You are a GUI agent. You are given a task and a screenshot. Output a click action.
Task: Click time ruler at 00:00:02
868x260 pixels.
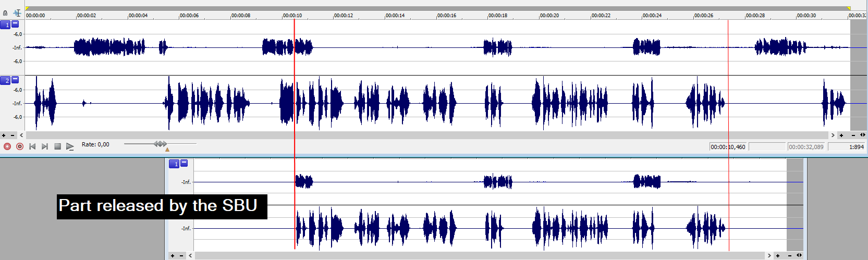point(87,16)
